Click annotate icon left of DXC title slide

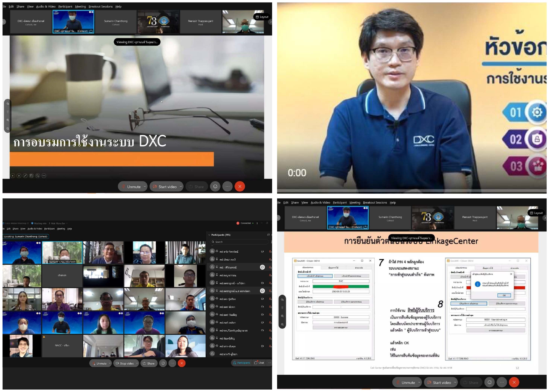tap(8, 104)
